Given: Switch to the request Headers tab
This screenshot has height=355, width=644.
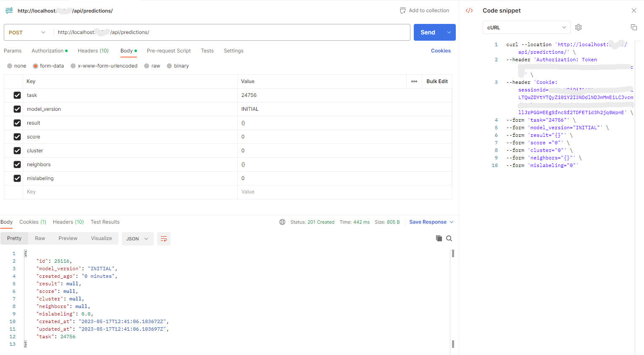Looking at the screenshot, I should point(93,50).
